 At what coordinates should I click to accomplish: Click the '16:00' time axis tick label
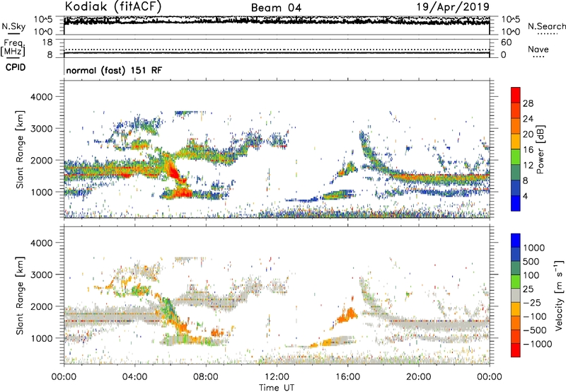pos(347,377)
